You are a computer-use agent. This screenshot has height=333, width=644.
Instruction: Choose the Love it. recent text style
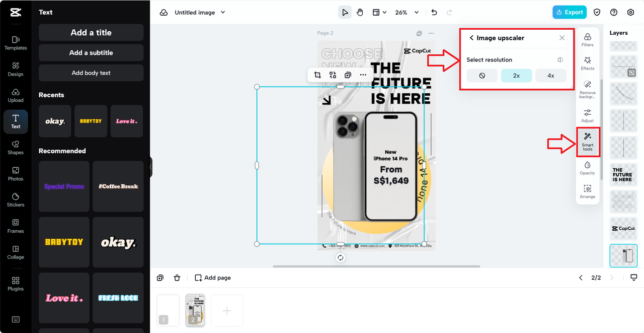127,121
